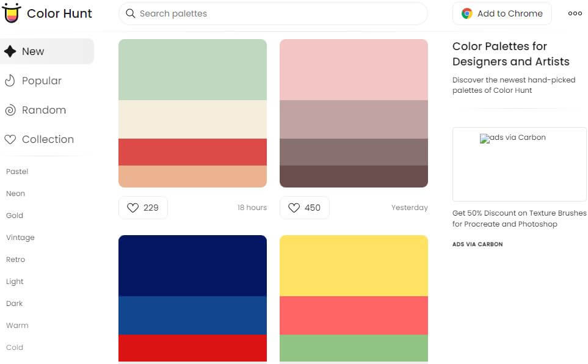Click the Collection heart icon
Image resolution: width=588 pixels, height=364 pixels.
pos(10,139)
